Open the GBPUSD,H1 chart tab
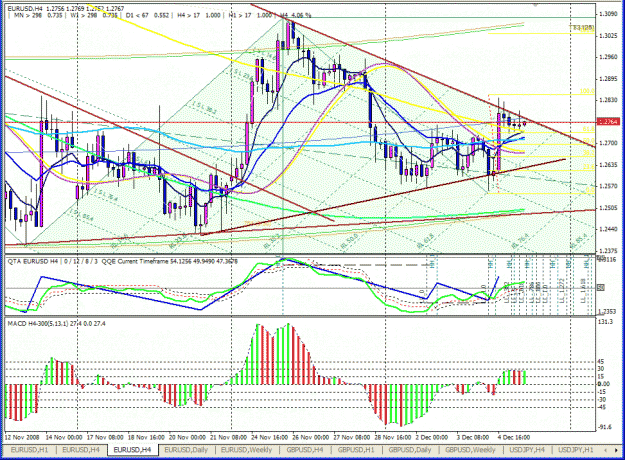 click(x=356, y=450)
